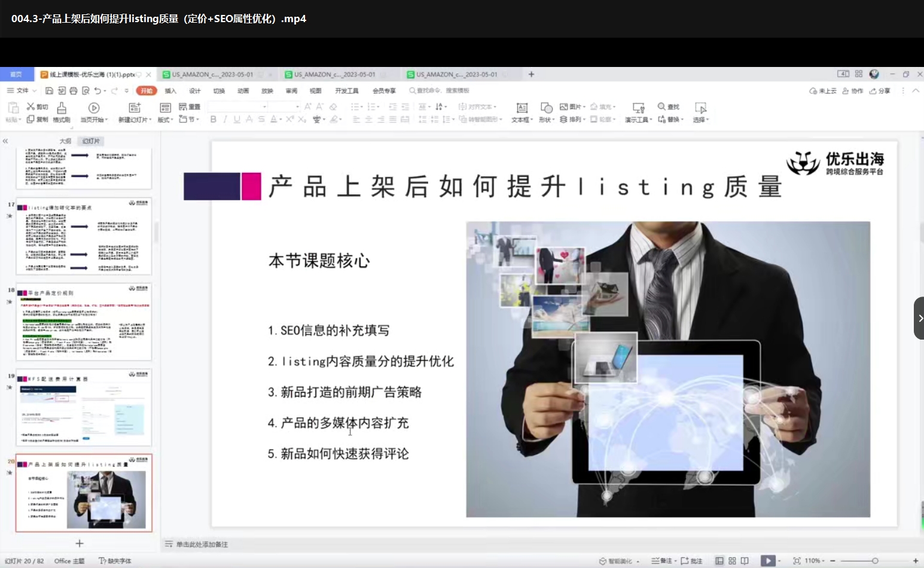Open the font name combo box
Screen dimensions: 924x568
tap(237, 106)
